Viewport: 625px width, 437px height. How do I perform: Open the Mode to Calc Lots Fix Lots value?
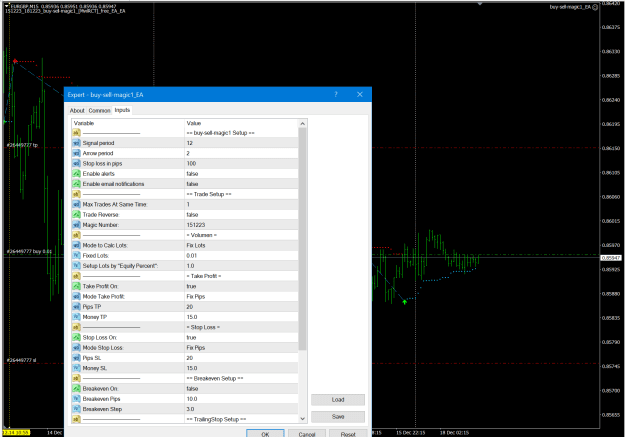pos(196,245)
